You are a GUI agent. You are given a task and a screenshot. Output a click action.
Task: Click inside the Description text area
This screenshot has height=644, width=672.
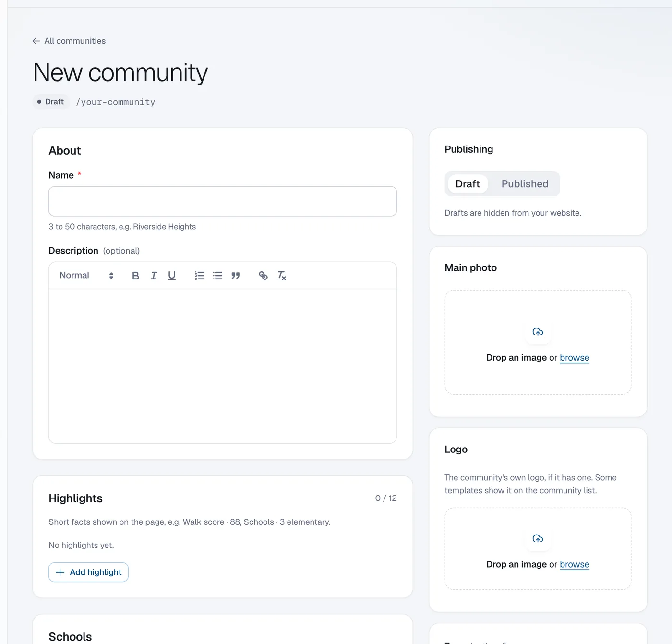click(x=223, y=366)
